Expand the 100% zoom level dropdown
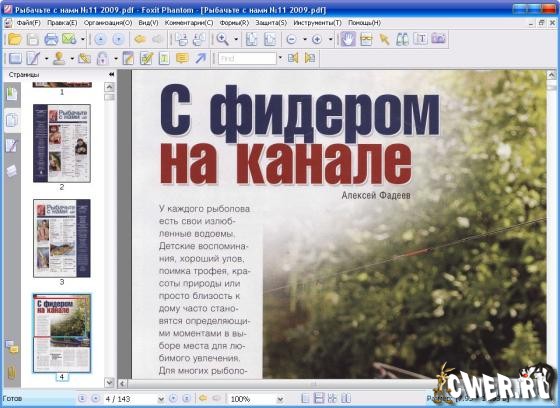560x408 pixels. [280, 399]
